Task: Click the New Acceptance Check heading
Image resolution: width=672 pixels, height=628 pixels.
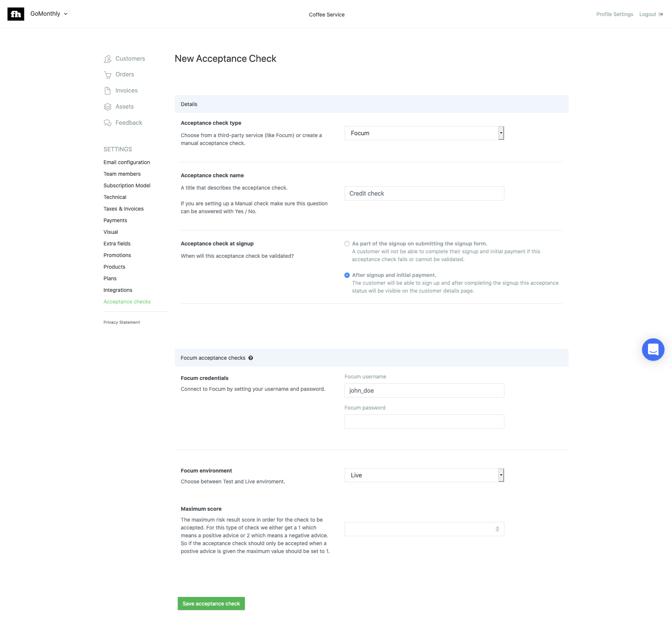Action: pos(225,58)
